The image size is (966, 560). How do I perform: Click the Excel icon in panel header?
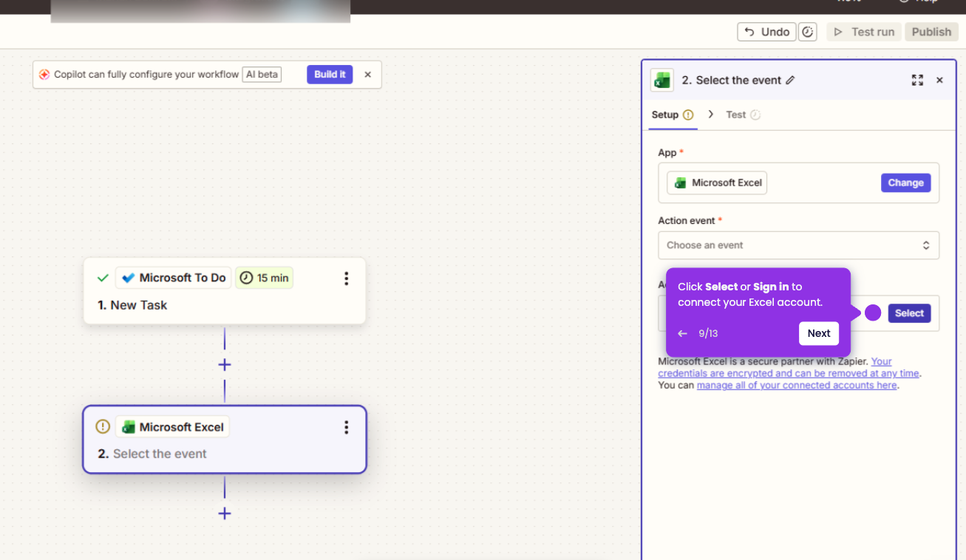tap(662, 80)
